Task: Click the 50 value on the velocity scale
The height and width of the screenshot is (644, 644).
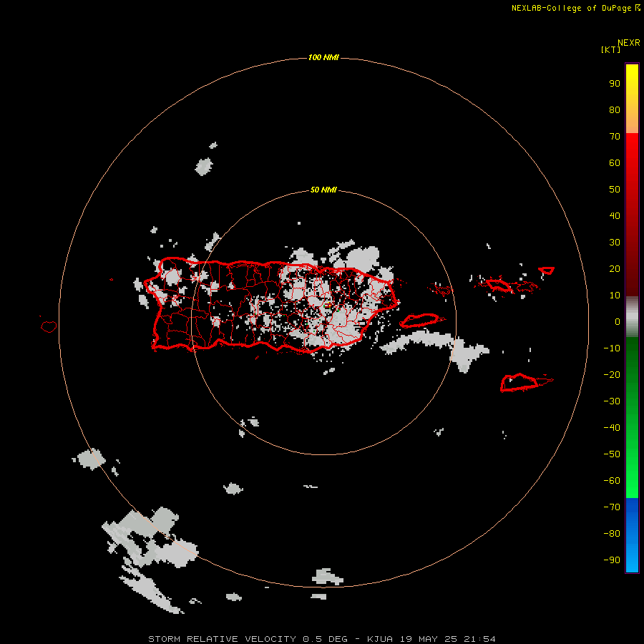Action: pyautogui.click(x=615, y=190)
